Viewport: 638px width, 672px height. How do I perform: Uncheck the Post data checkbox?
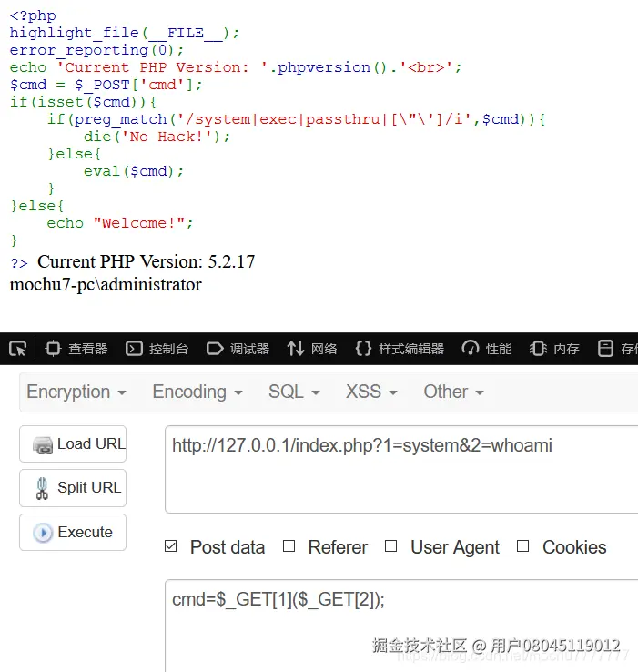[170, 546]
